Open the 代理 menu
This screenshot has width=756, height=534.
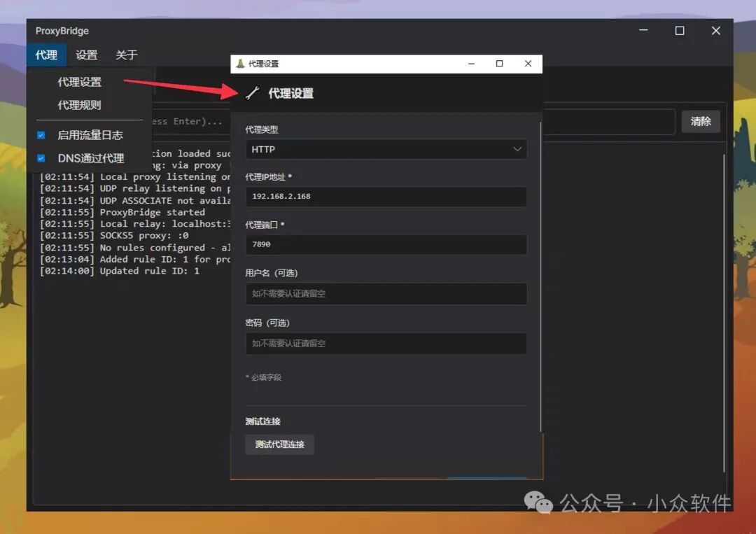coord(45,55)
